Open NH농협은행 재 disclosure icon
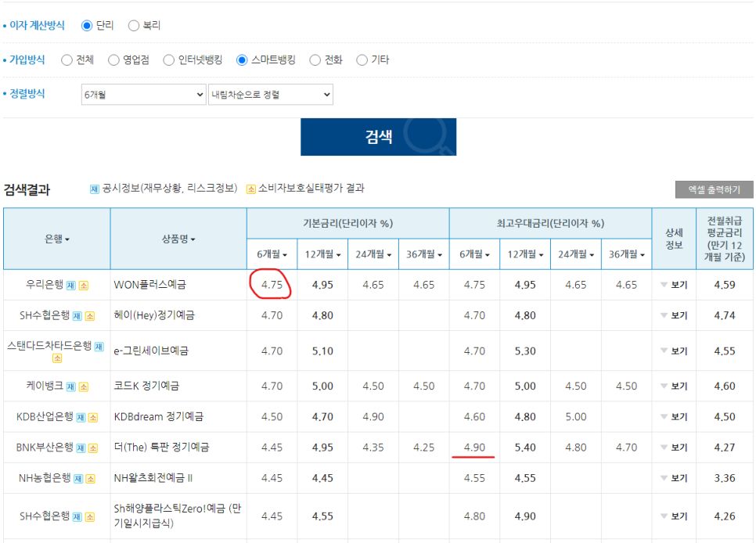Screen dimensions: 756x543 pos(78,479)
